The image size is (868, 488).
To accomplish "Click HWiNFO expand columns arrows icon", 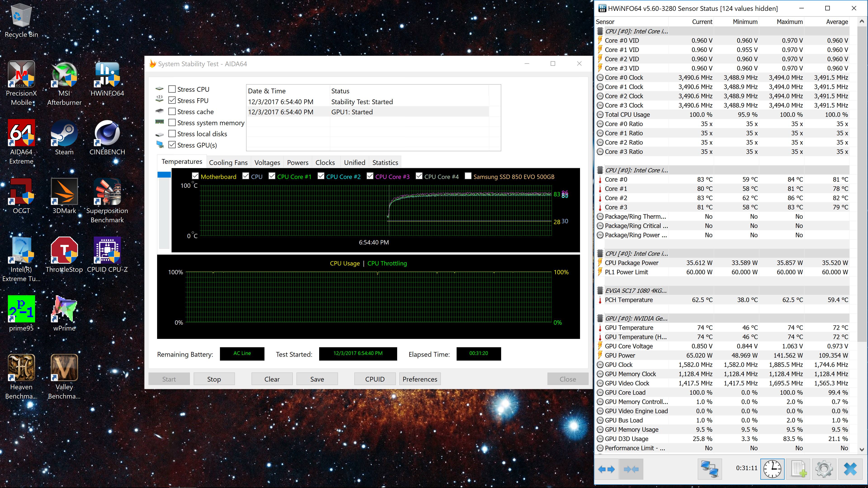I will pos(606,469).
